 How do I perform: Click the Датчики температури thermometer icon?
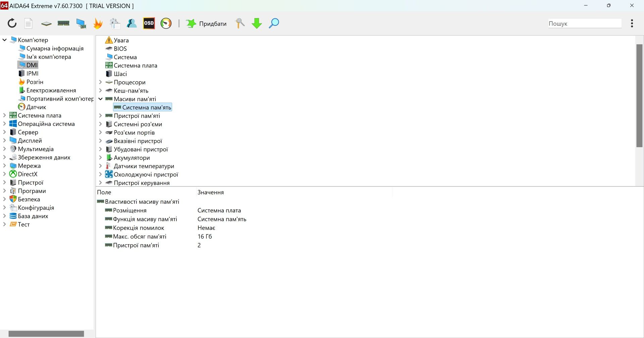coord(109,166)
